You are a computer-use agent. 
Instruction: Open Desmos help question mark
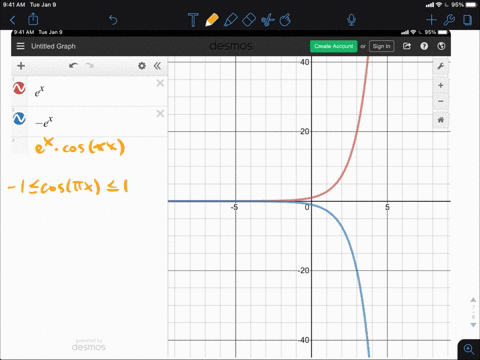point(424,46)
